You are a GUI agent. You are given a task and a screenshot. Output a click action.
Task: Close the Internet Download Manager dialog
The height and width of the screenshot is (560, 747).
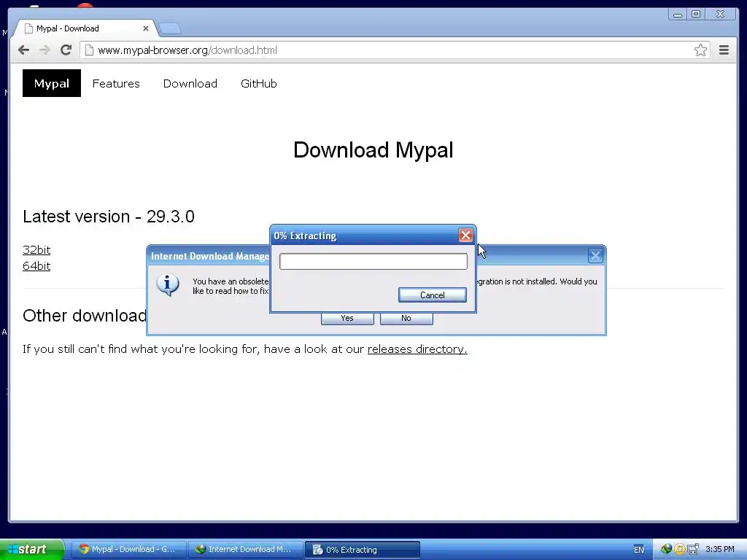595,256
